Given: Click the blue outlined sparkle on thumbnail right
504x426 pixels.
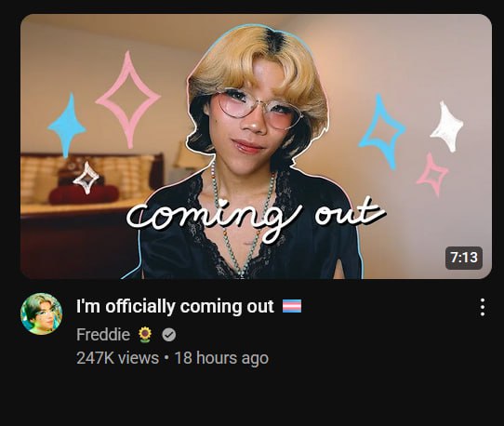Looking at the screenshot, I should tap(382, 131).
